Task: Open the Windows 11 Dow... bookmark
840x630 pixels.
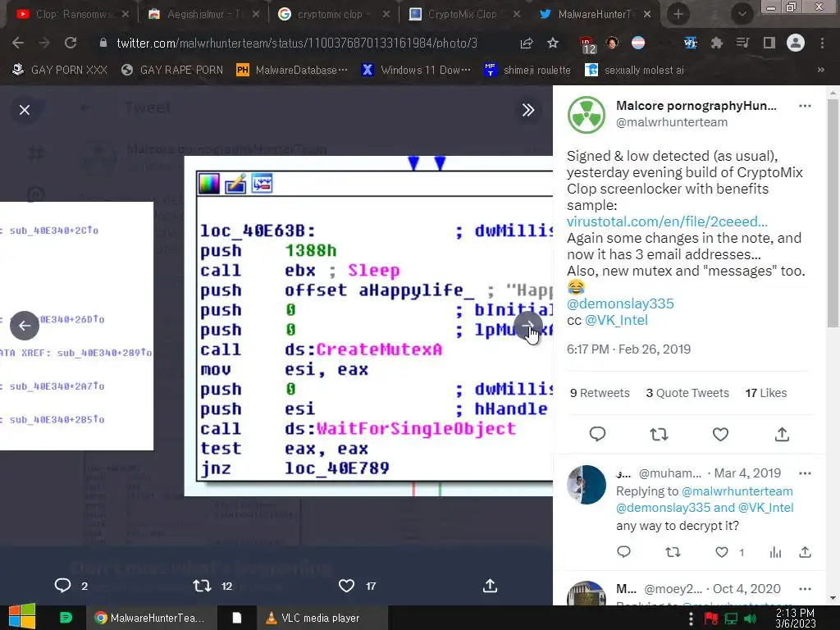Action: pyautogui.click(x=416, y=70)
